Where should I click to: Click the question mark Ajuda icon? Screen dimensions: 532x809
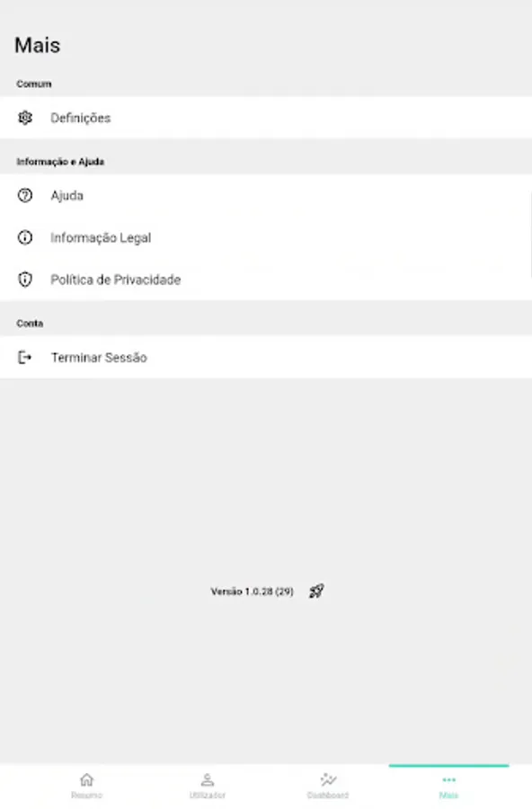25,196
